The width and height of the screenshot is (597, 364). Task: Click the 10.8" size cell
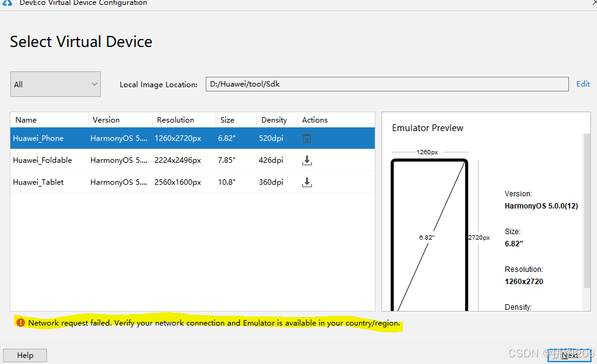coord(226,182)
